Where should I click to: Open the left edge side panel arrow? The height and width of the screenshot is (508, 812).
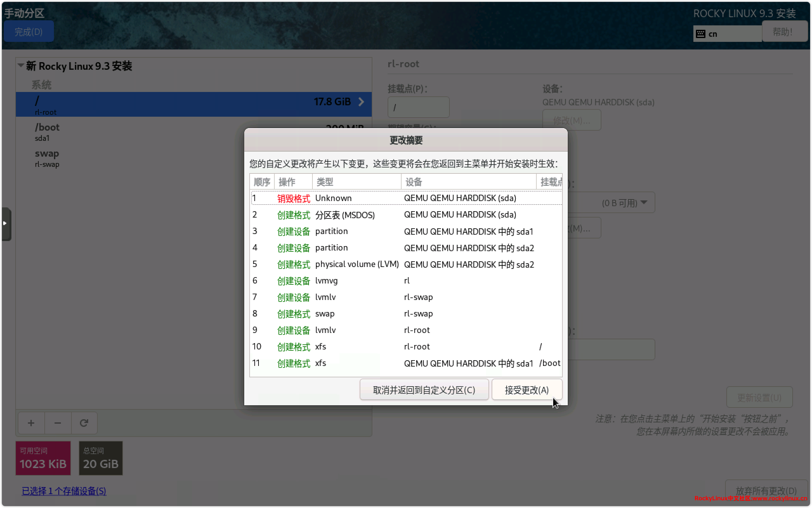[5, 224]
